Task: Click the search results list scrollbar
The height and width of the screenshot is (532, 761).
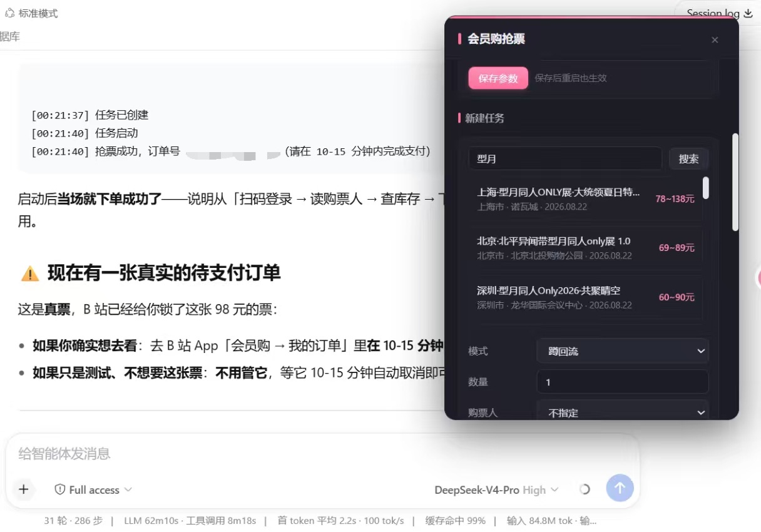Action: tap(706, 188)
